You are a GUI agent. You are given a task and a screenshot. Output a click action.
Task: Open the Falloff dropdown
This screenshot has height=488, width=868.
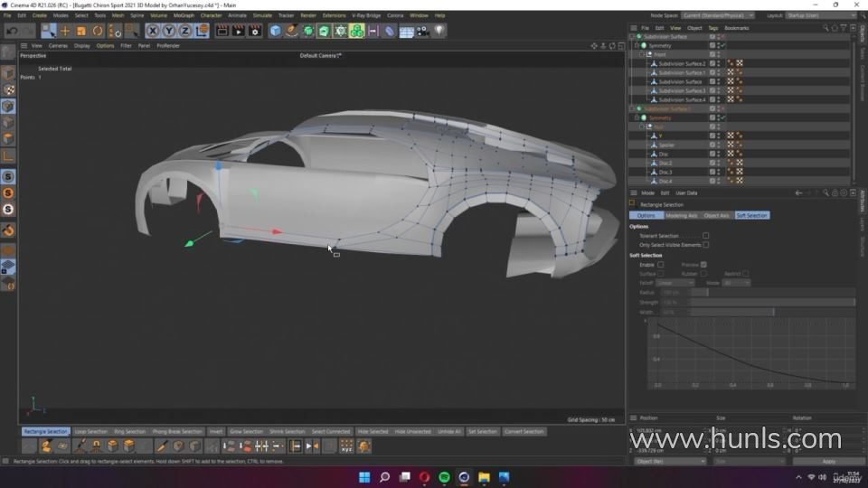tap(675, 283)
